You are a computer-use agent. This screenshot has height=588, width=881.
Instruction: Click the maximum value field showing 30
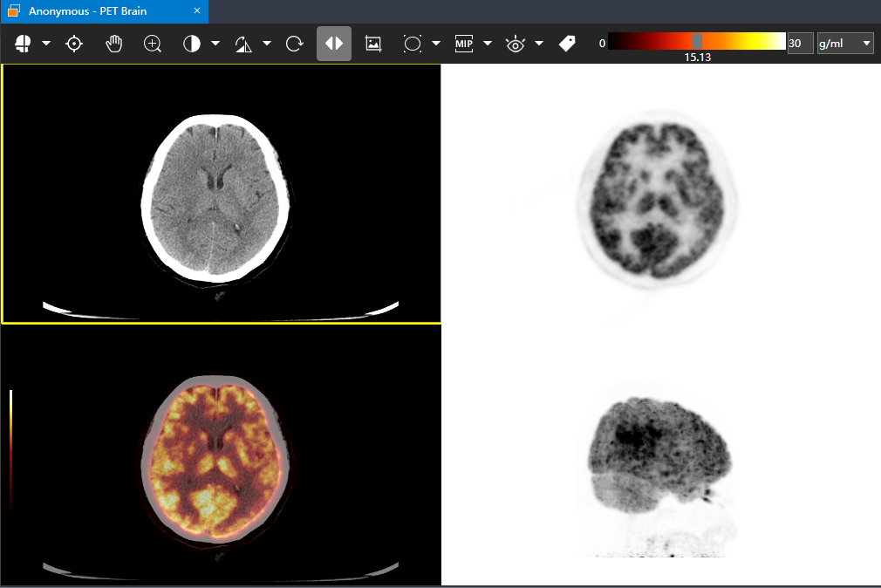click(800, 44)
